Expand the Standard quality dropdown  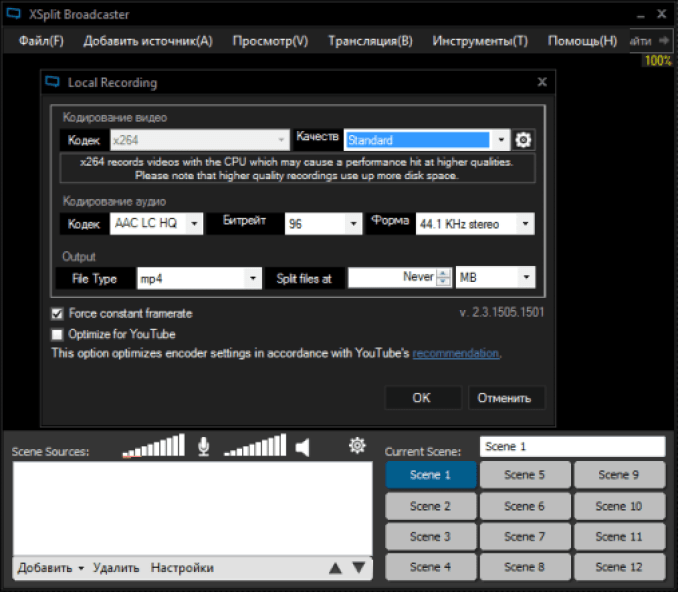501,140
